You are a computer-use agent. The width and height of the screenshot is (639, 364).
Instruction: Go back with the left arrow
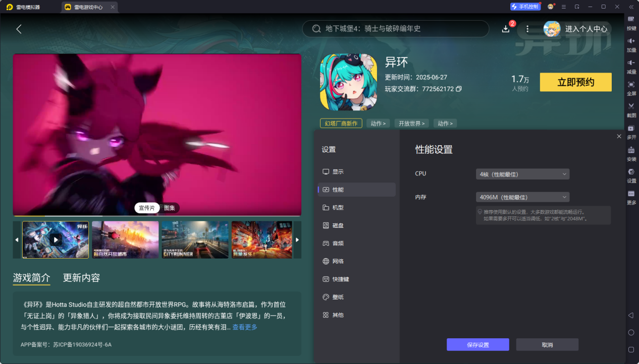pyautogui.click(x=19, y=29)
